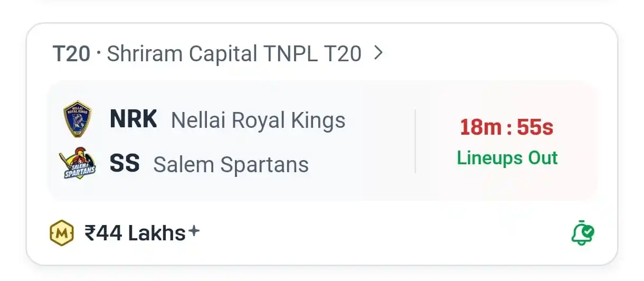Toggle the match reminder bell icon
This screenshot has height=281, width=644.
pos(582,232)
